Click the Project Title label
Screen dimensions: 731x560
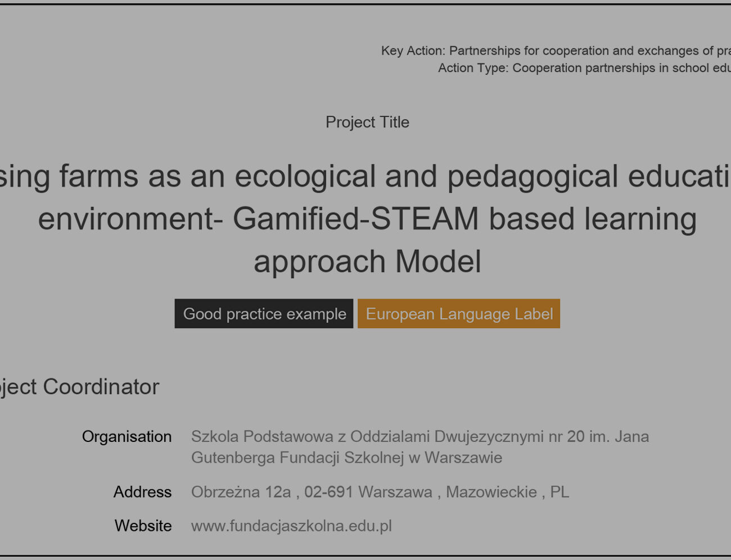[x=367, y=122]
